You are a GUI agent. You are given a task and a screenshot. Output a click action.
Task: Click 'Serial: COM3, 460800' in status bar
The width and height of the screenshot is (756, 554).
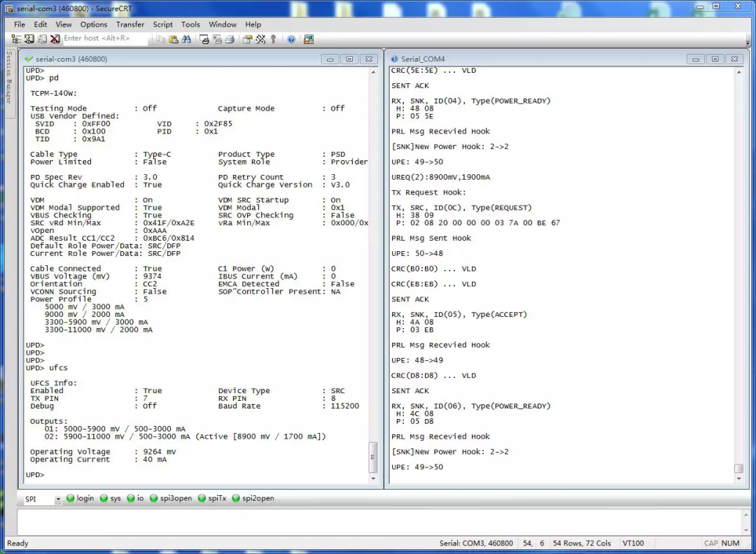[476, 543]
